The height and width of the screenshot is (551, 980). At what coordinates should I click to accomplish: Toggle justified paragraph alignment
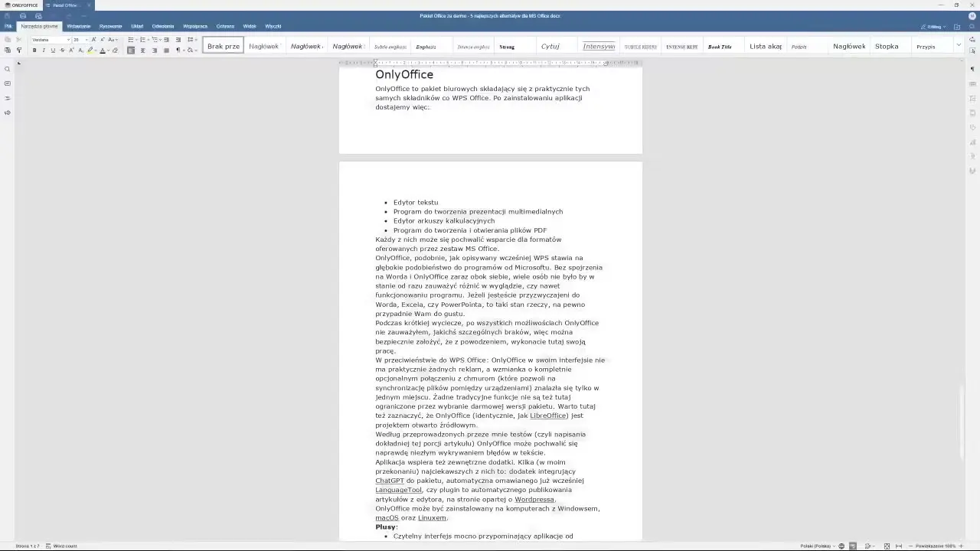point(166,51)
